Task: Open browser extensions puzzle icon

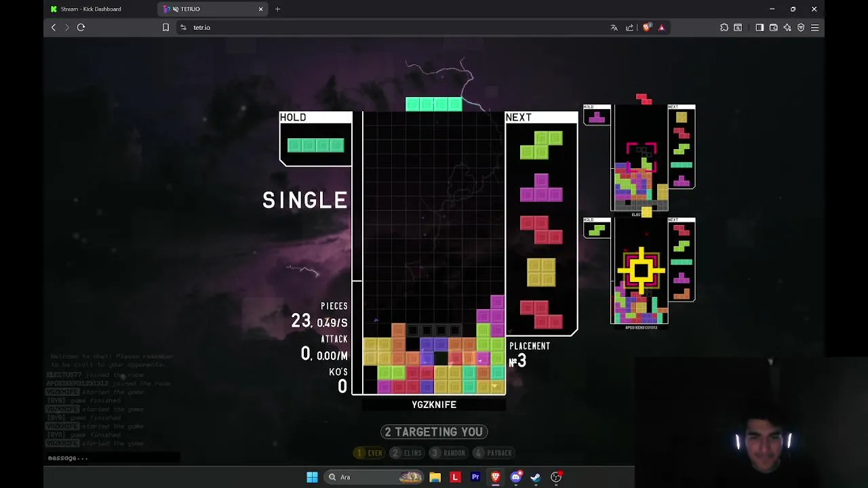Action: (x=724, y=27)
